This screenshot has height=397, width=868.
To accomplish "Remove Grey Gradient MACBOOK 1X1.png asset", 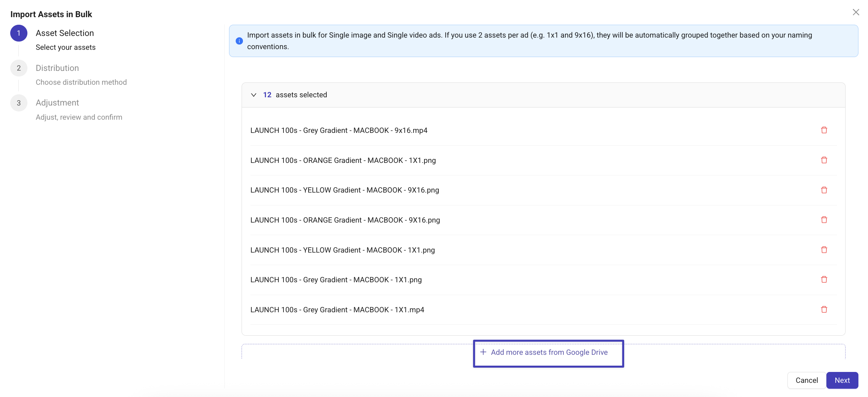I will (x=824, y=279).
